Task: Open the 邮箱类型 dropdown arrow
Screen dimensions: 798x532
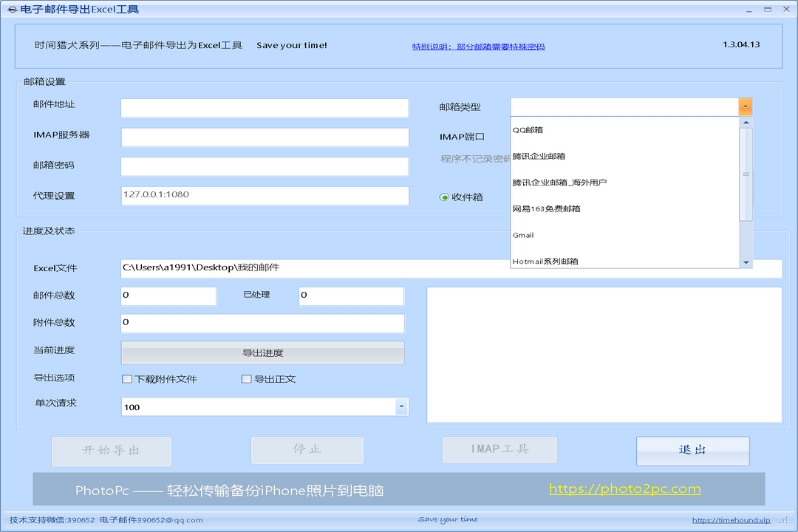Action: click(745, 107)
